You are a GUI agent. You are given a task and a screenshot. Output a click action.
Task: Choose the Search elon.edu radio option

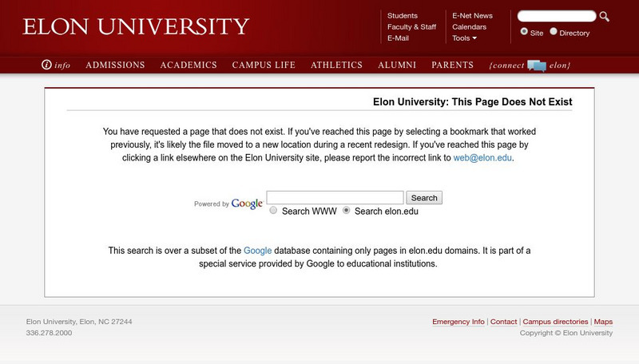coord(346,210)
